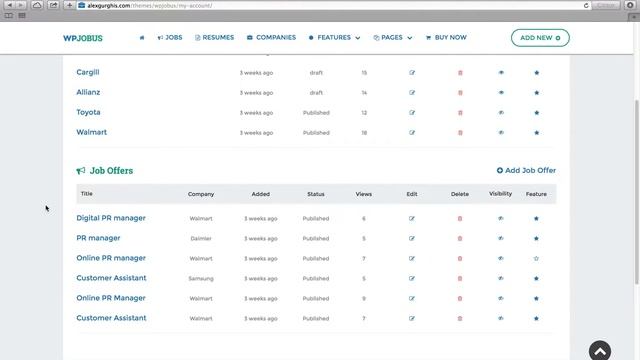This screenshot has height=360, width=640.
Task: Click star for Digital PR manager job
Action: point(536,218)
